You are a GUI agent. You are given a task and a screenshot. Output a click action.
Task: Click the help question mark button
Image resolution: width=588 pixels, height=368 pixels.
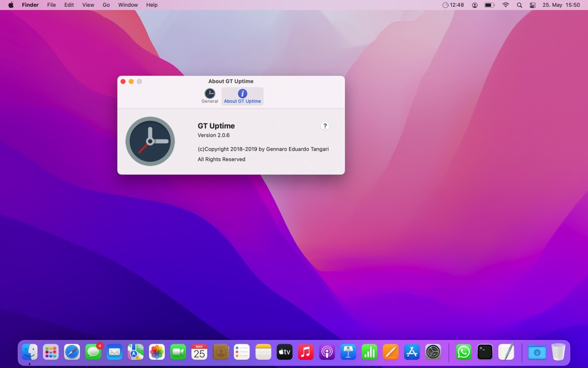325,126
